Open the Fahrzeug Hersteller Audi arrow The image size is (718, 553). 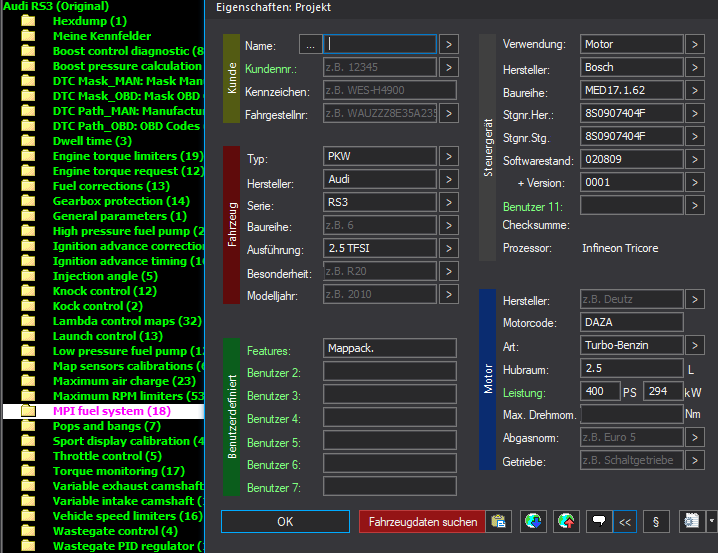coord(449,179)
